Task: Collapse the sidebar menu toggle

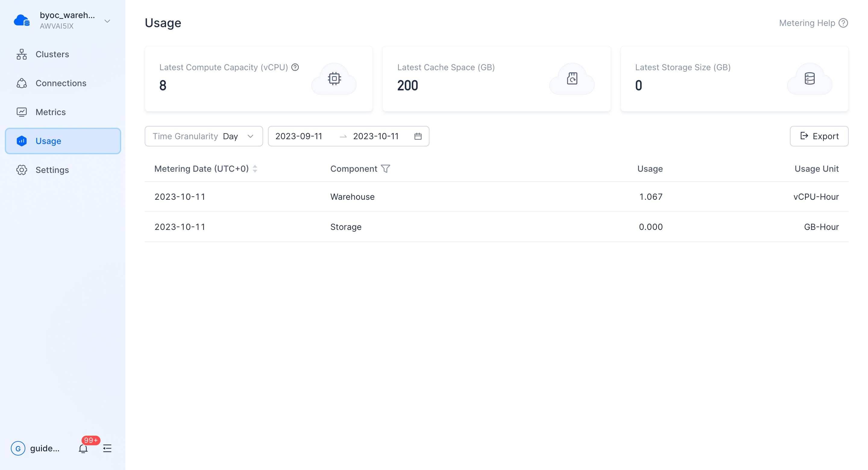Action: click(107, 448)
